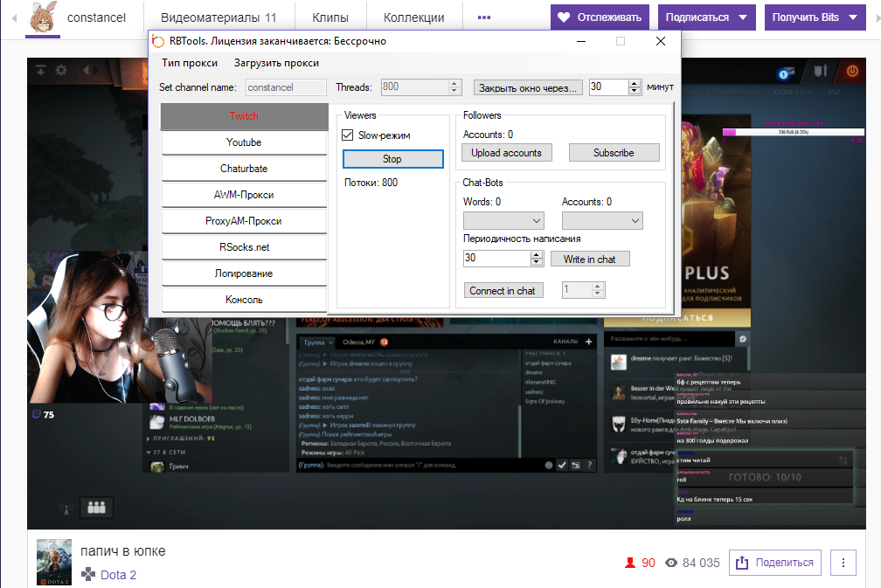Click the Set channel name input field
The image size is (881, 588).
coord(283,87)
